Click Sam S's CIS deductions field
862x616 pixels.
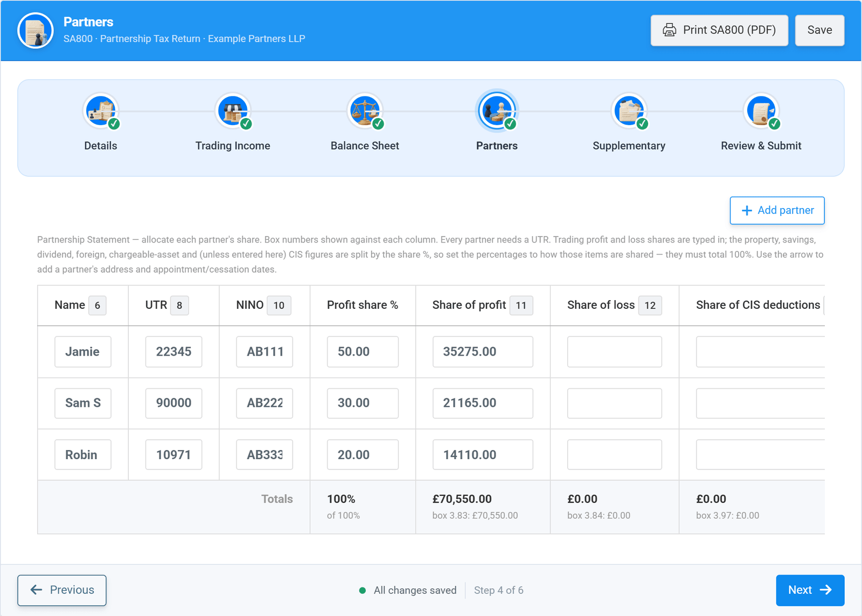[760, 403]
